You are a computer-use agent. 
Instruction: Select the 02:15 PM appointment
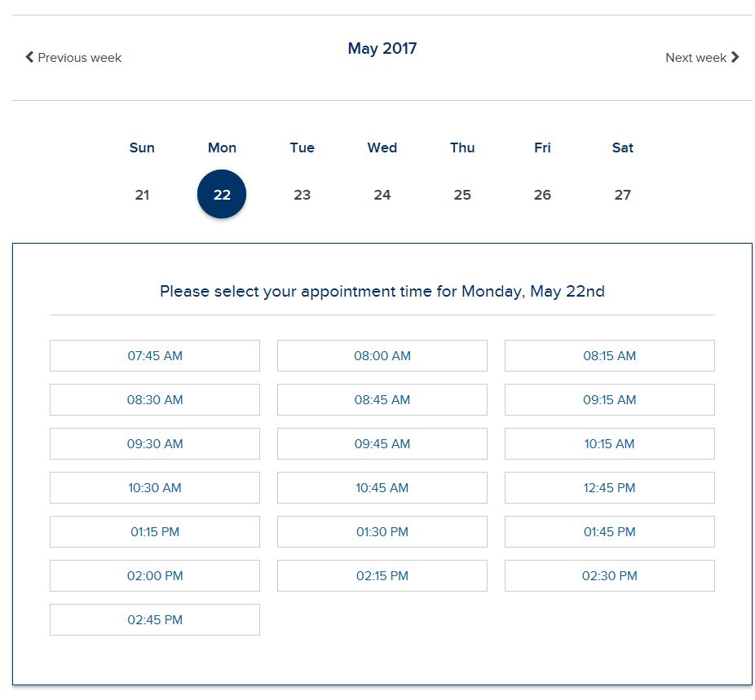pyautogui.click(x=382, y=576)
